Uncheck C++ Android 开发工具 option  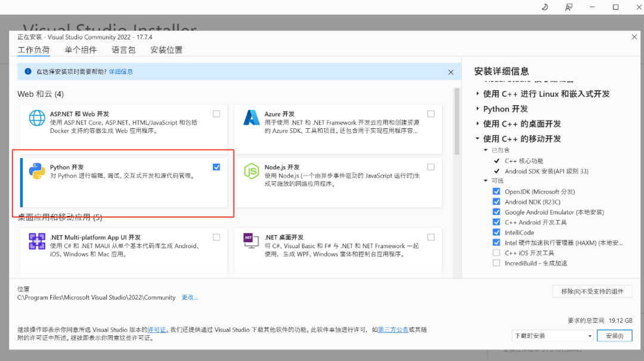pyautogui.click(x=497, y=222)
